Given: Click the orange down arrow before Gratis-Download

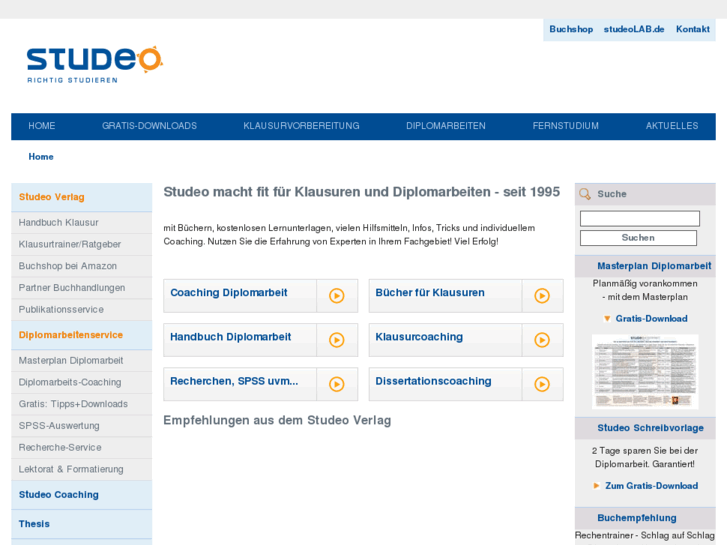Looking at the screenshot, I should coord(607,319).
